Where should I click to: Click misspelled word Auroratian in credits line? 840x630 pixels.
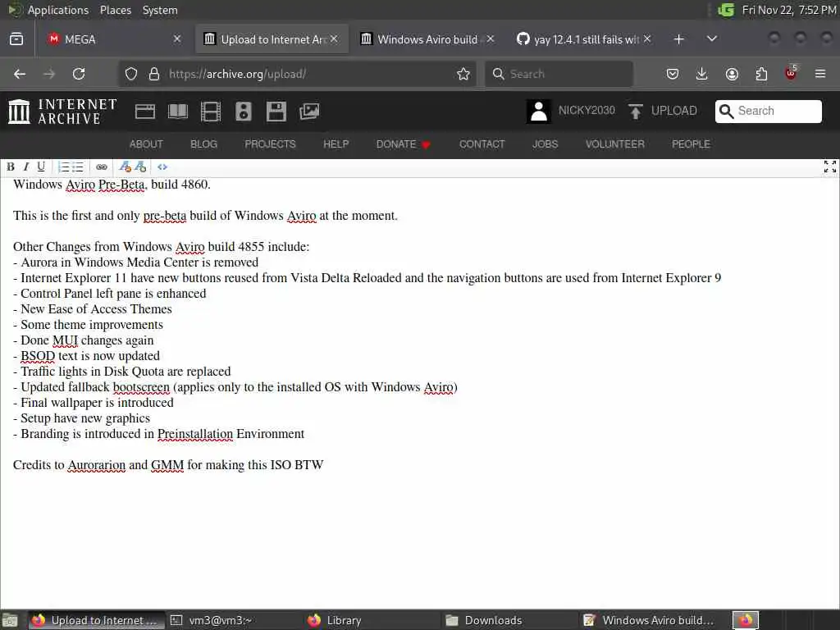click(x=97, y=465)
